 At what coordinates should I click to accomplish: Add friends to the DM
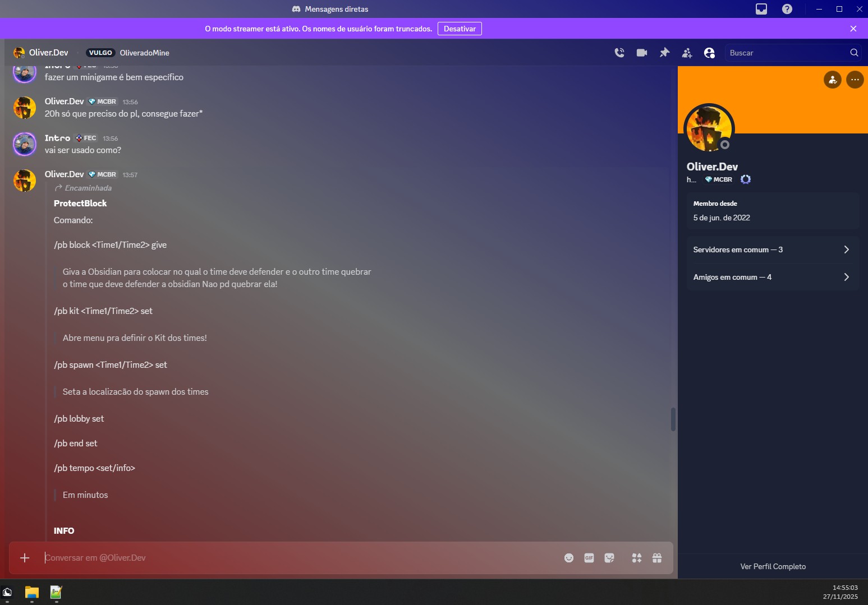[687, 53]
